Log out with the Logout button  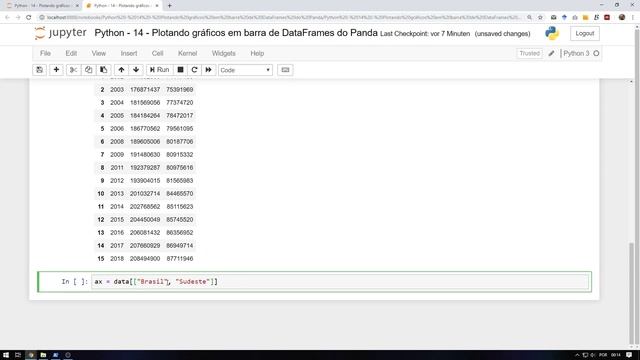(x=584, y=33)
